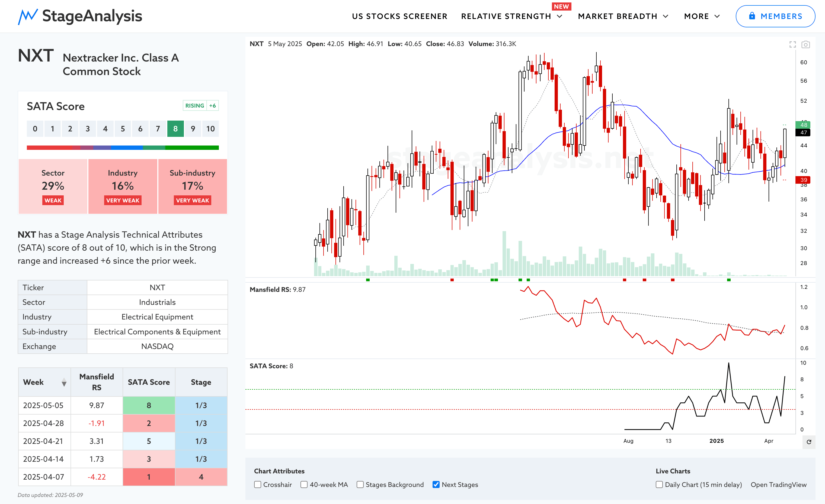Click the Sector 29% Weak card

pyautogui.click(x=53, y=186)
